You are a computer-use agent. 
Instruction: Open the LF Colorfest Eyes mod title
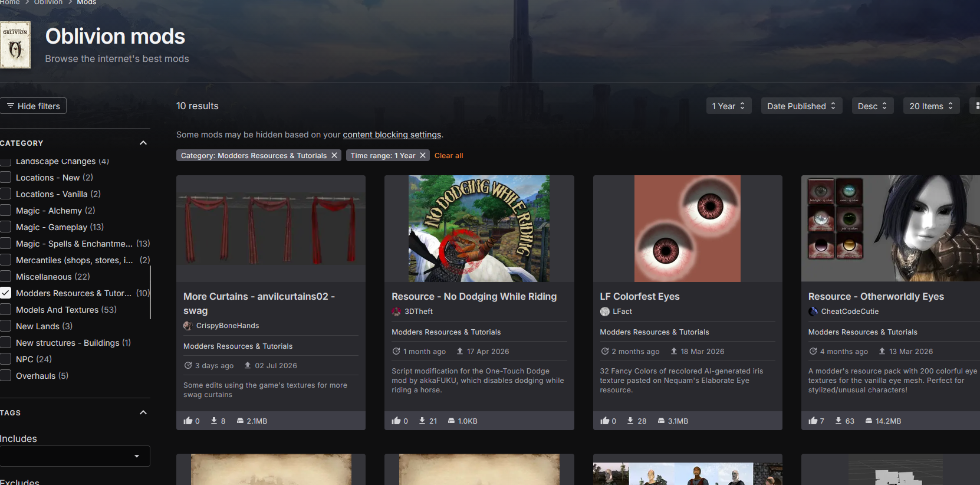click(640, 296)
